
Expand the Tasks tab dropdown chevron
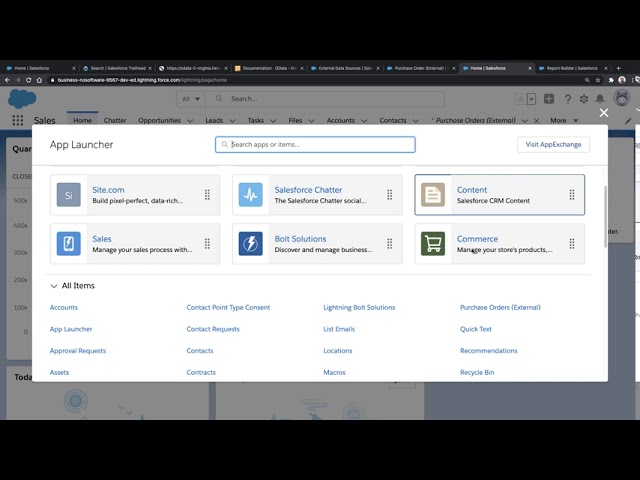[x=273, y=121]
